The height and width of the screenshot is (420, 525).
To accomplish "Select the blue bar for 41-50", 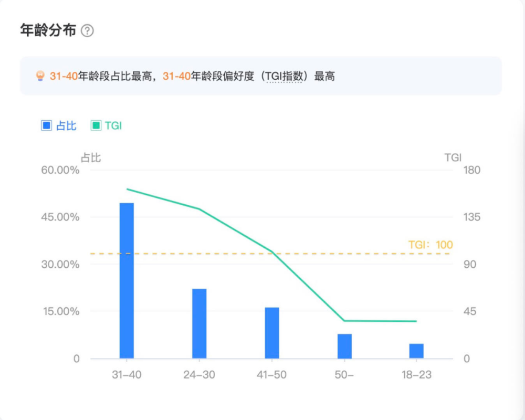I will [271, 333].
